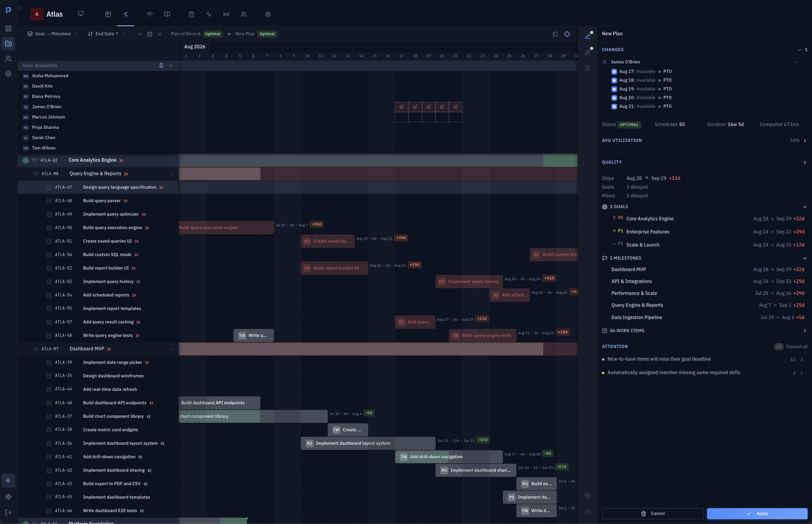Pin the Team Availability section
The height and width of the screenshot is (524, 812).
(161, 65)
